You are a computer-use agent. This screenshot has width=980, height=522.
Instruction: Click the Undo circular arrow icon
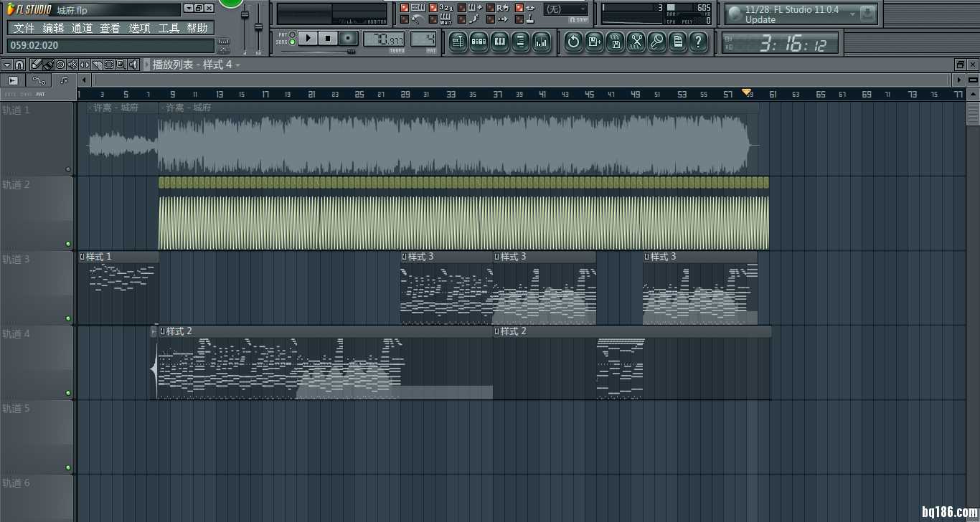click(573, 42)
